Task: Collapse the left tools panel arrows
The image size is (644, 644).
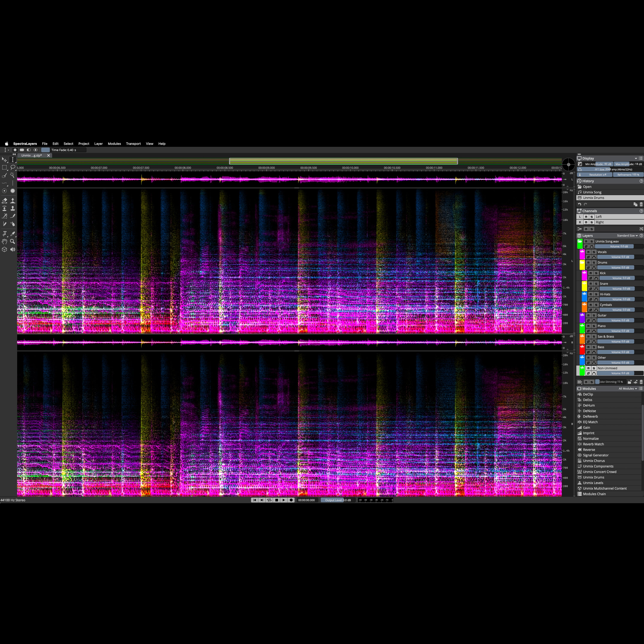Action: pos(14,154)
